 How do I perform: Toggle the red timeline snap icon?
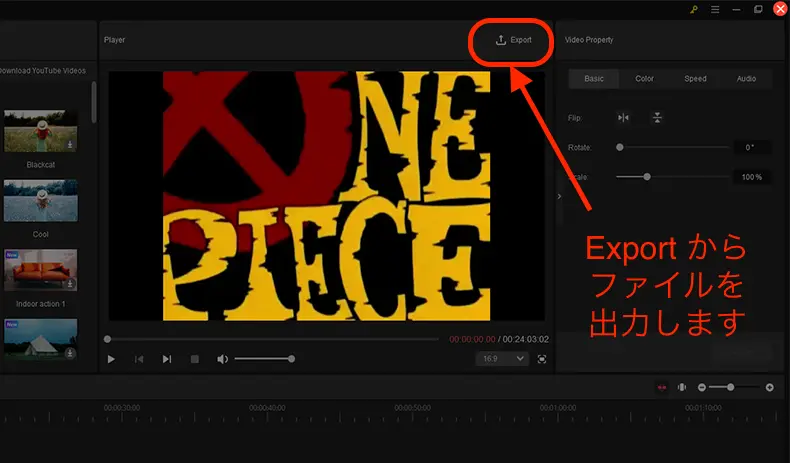pyautogui.click(x=662, y=387)
